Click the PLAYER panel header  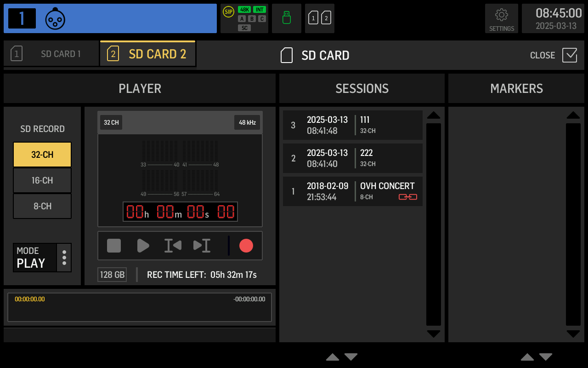[x=140, y=88]
